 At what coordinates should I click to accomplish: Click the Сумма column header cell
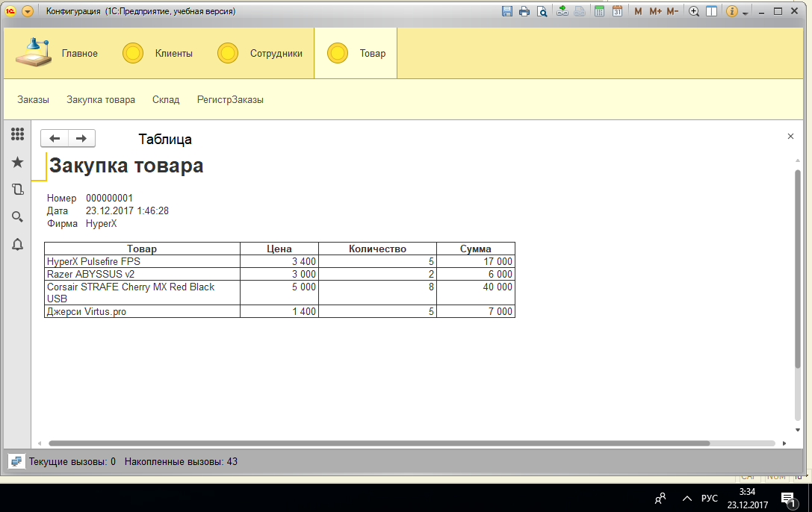(x=476, y=249)
